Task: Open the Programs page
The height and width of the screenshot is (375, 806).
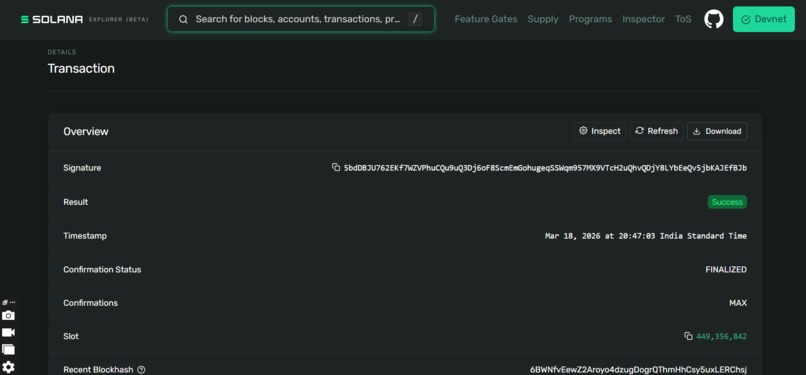Action: pos(590,20)
